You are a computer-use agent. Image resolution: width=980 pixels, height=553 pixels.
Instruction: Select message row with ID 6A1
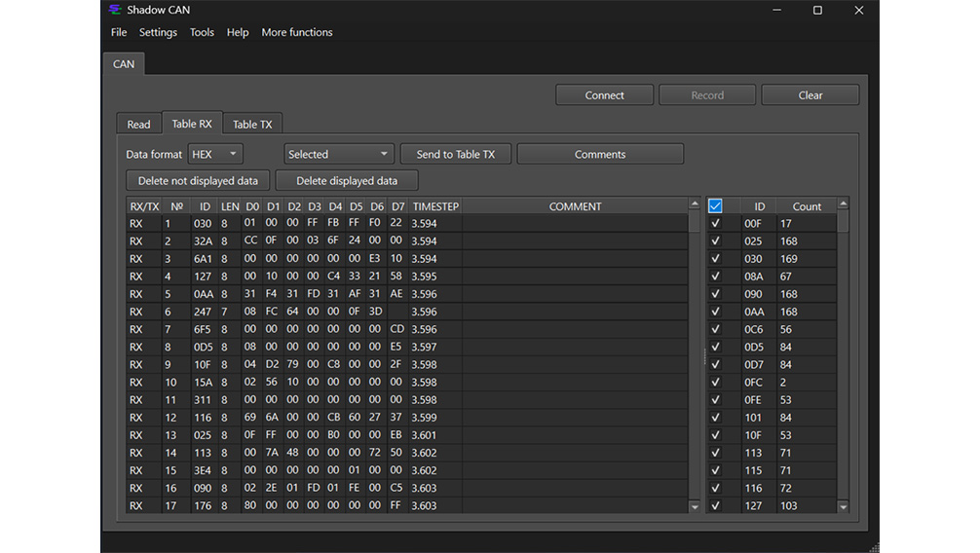coord(407,258)
